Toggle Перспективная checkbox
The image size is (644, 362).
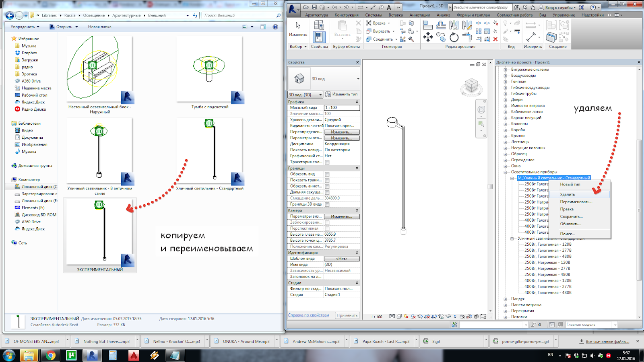pos(327,228)
